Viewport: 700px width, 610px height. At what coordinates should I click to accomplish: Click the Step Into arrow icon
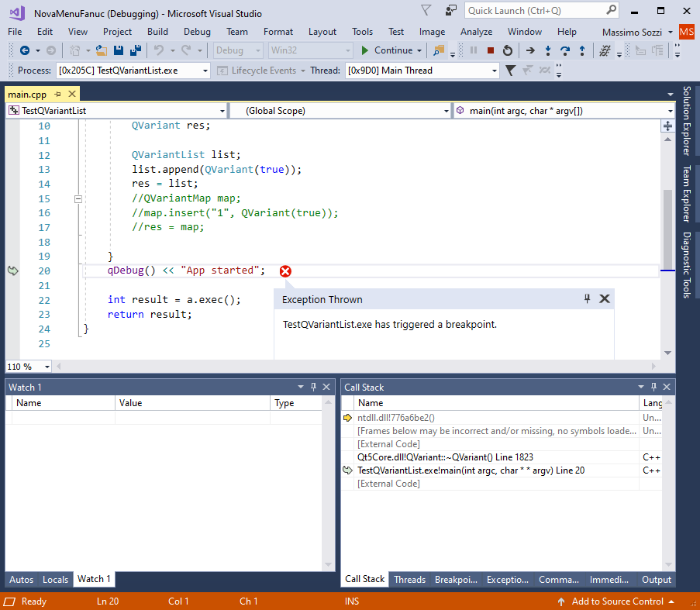548,50
